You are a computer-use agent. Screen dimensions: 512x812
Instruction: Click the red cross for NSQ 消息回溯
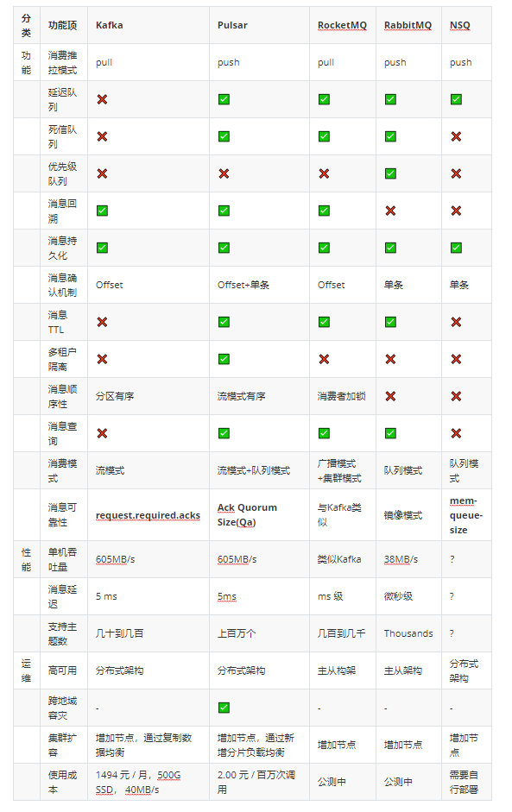coord(456,211)
